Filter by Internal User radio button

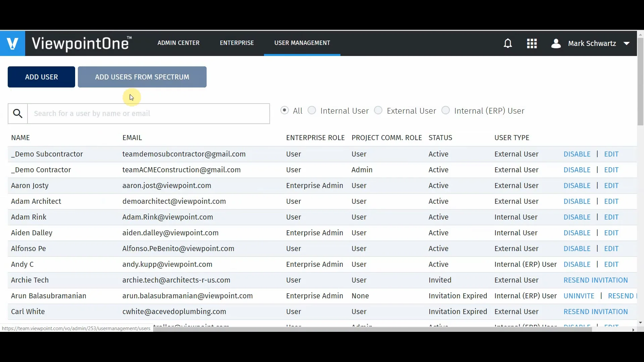pyautogui.click(x=312, y=110)
